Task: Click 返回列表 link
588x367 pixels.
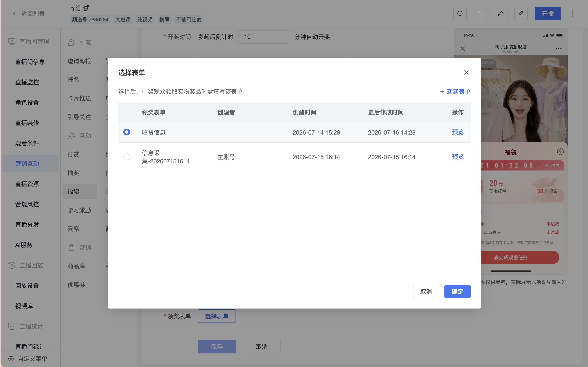Action: point(33,14)
